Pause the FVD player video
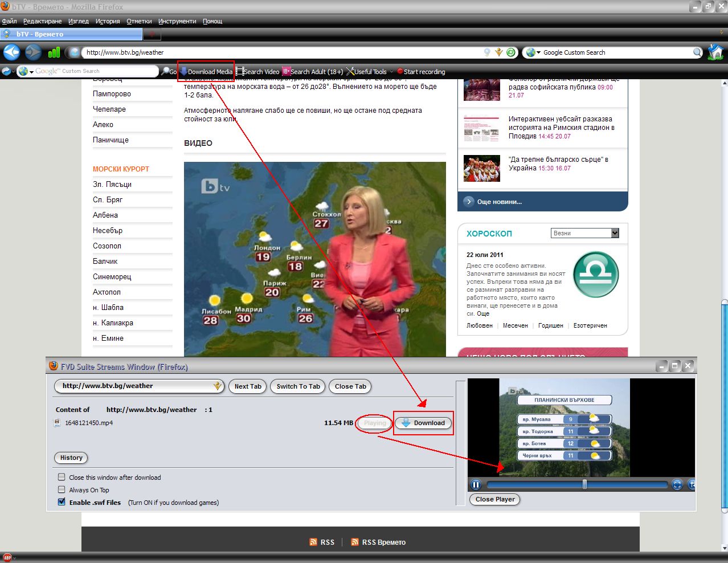The width and height of the screenshot is (728, 563). point(476,484)
